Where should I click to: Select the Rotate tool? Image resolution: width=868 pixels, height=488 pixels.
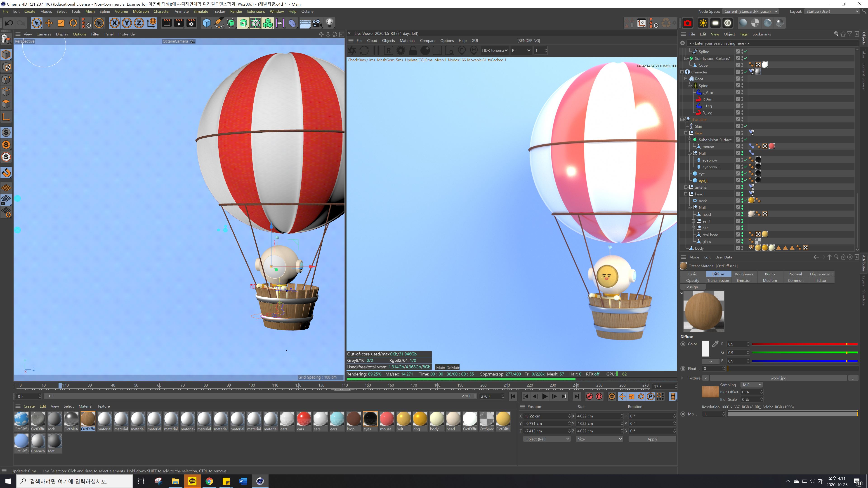pyautogui.click(x=73, y=23)
